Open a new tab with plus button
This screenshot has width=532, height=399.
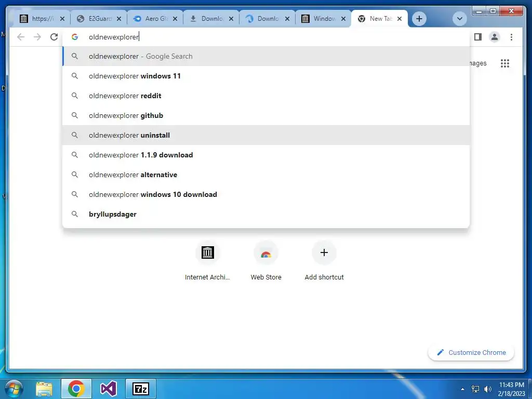[x=419, y=19]
